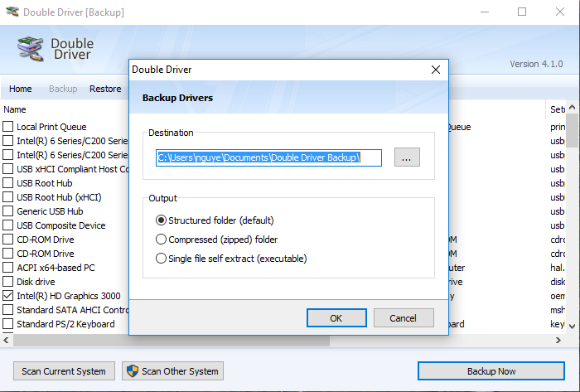
Task: Tick the Local Print Queue checkbox
Action: tap(7, 127)
